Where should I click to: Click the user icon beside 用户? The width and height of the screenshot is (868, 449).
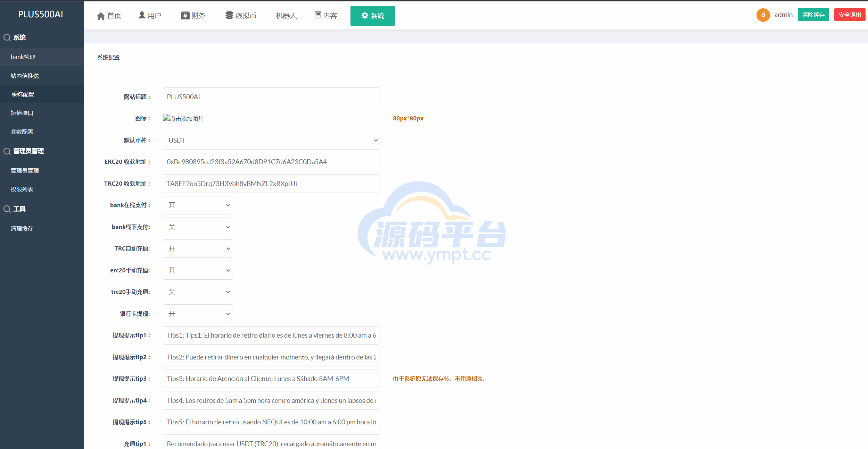[x=142, y=15]
